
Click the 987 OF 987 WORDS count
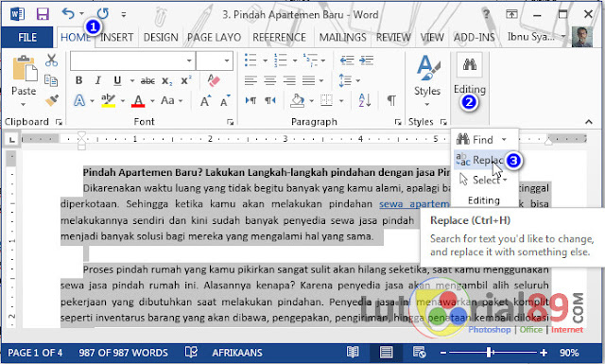coord(124,353)
